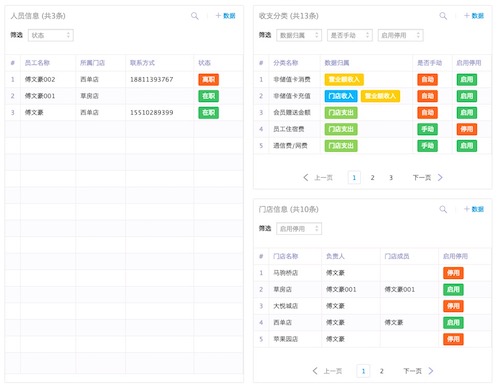499x390 pixels.
Task: Select category name 员工住宿费
Action: point(289,129)
